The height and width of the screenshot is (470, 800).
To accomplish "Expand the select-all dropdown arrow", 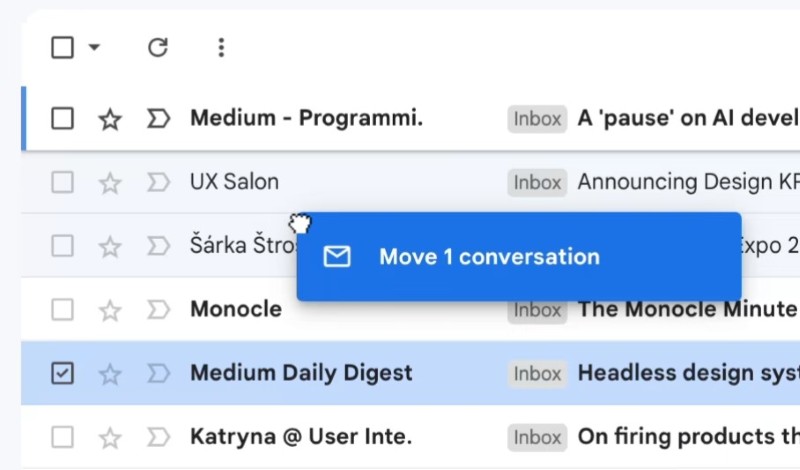I will (x=94, y=47).
